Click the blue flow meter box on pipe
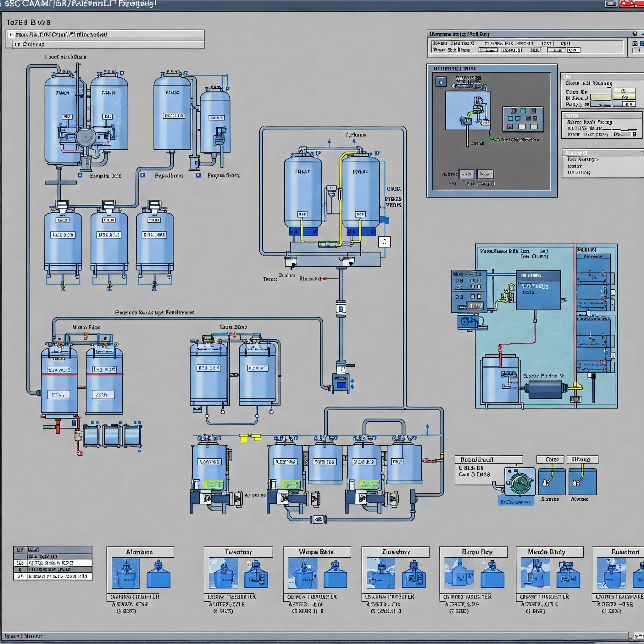This screenshot has width=644, height=644. click(341, 309)
